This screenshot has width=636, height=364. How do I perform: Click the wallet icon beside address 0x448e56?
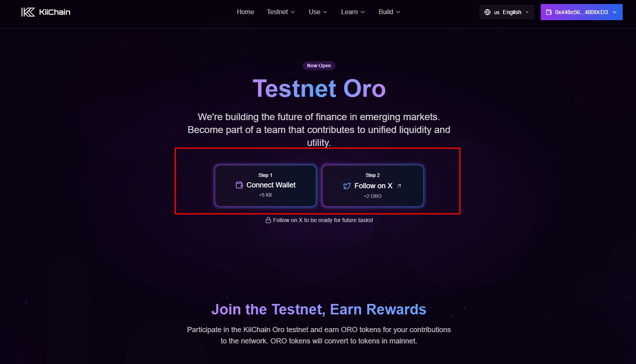tap(549, 12)
